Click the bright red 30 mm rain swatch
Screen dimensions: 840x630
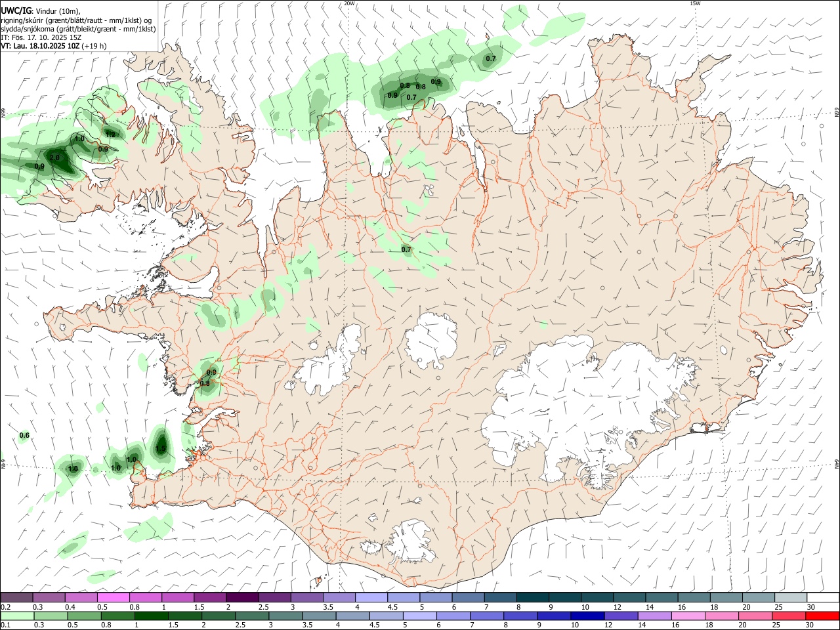(x=822, y=616)
